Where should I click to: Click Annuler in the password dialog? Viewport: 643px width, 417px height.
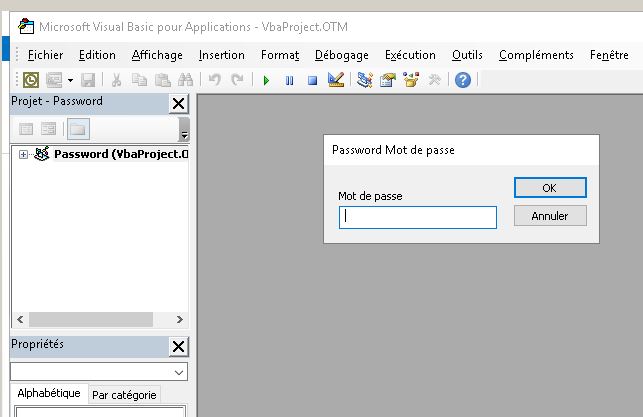point(550,216)
